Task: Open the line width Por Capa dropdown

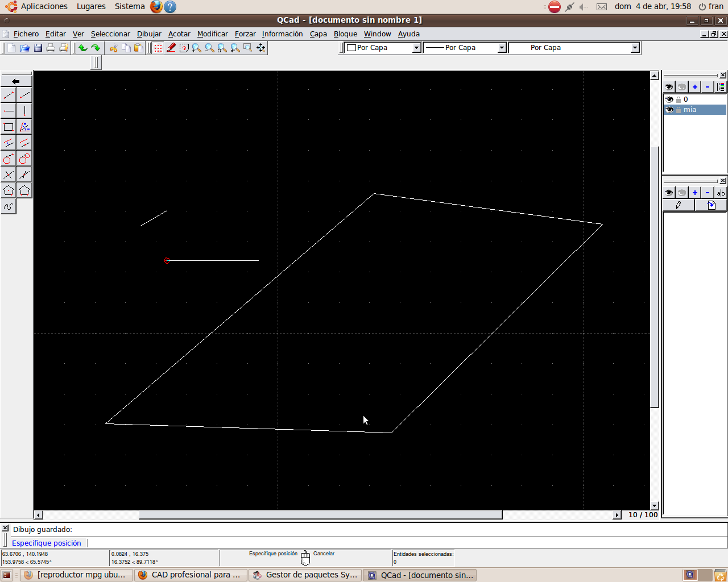Action: (x=465, y=48)
